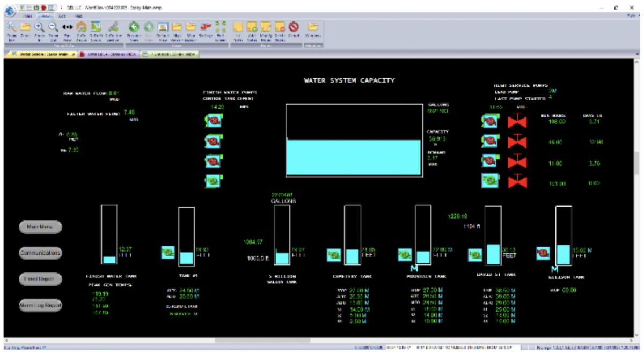Viewport: 644px width, 354px height.
Task: Click the Main Menu button
Action: tap(41, 227)
